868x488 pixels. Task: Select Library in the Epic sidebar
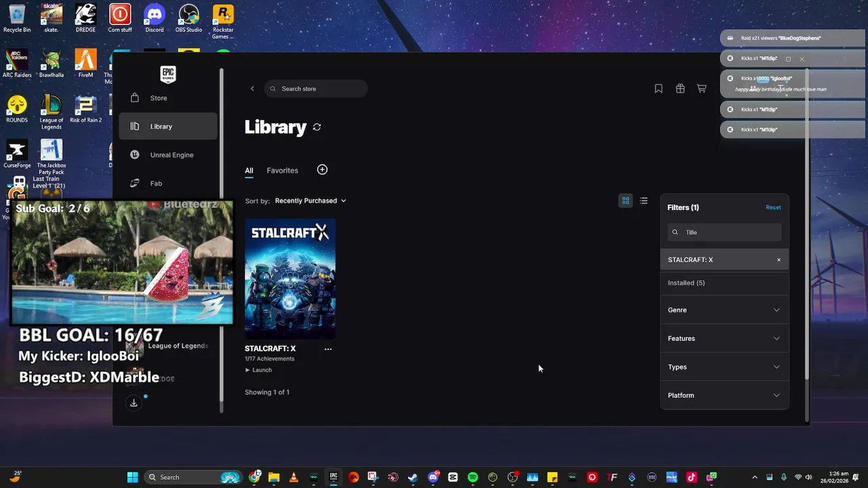168,127
